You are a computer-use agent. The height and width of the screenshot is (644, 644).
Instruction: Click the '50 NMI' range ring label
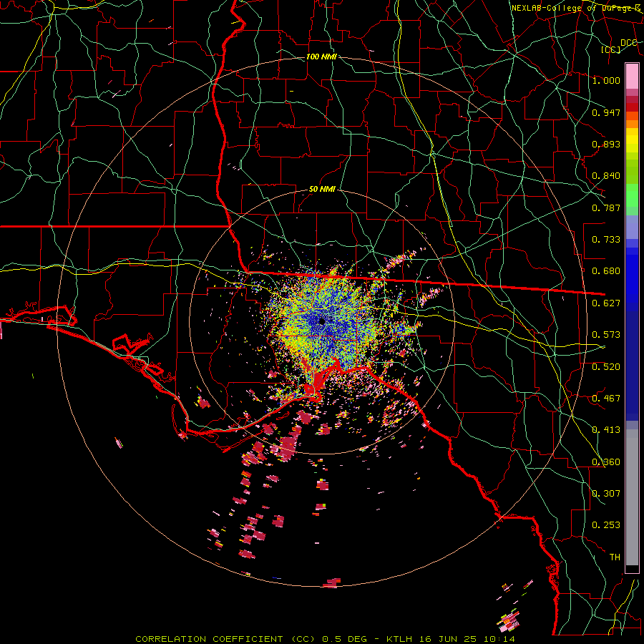click(x=322, y=190)
